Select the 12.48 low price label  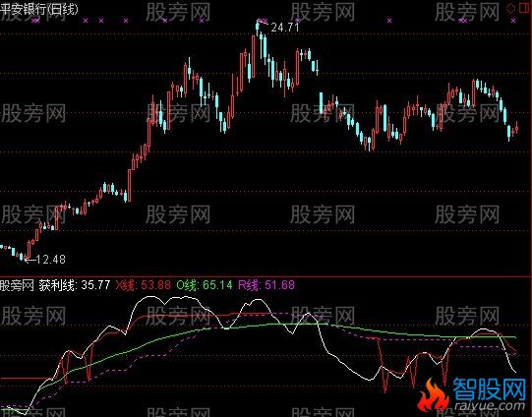click(50, 260)
